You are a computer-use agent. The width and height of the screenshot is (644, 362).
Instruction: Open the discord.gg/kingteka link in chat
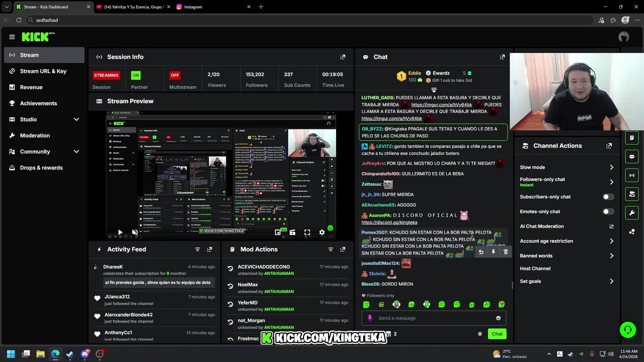tap(389, 222)
